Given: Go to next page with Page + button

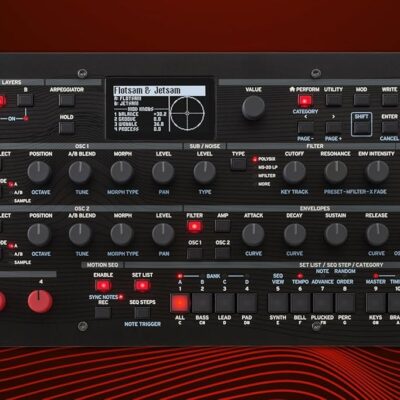Looking at the screenshot, I should (x=333, y=128).
